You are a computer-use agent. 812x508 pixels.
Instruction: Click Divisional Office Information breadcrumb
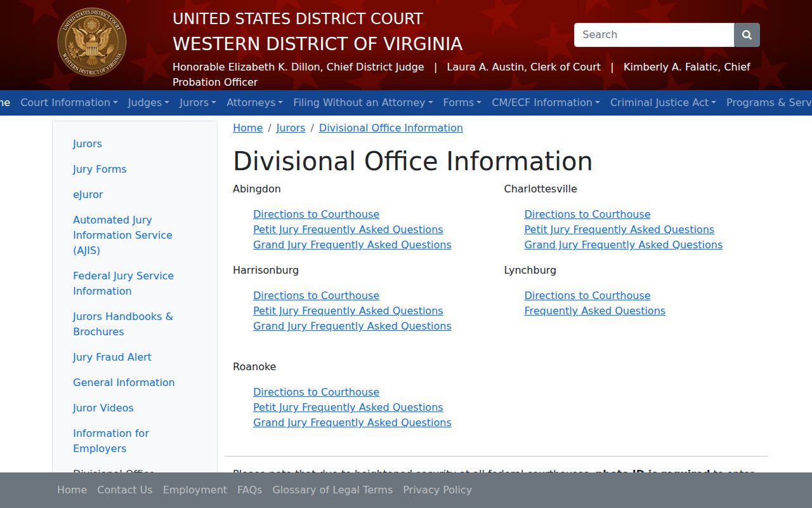(391, 128)
